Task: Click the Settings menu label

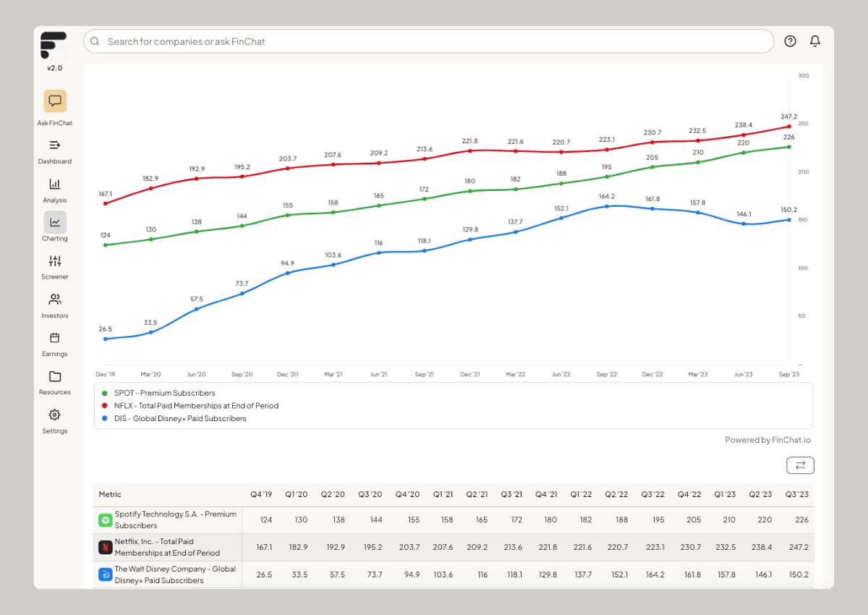Action: point(55,431)
